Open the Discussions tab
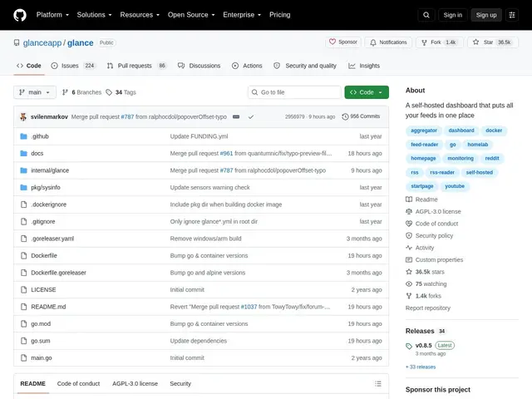Viewport: 532px width, 399px height. [x=199, y=66]
